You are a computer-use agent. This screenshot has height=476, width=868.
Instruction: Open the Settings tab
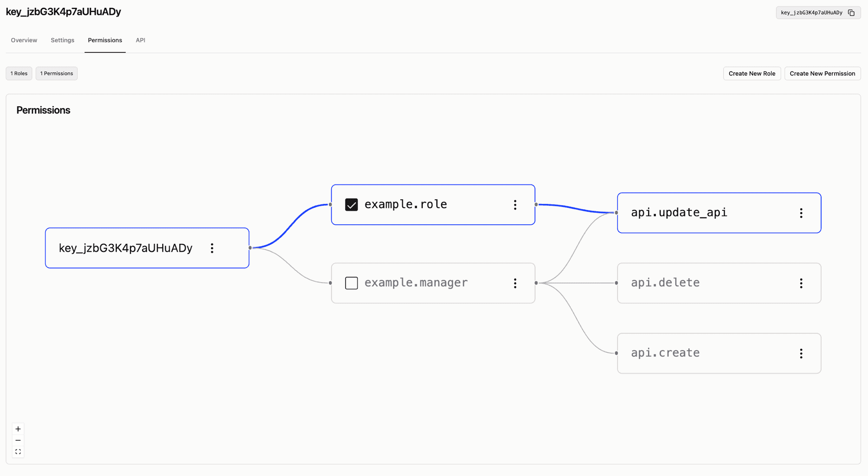(62, 40)
